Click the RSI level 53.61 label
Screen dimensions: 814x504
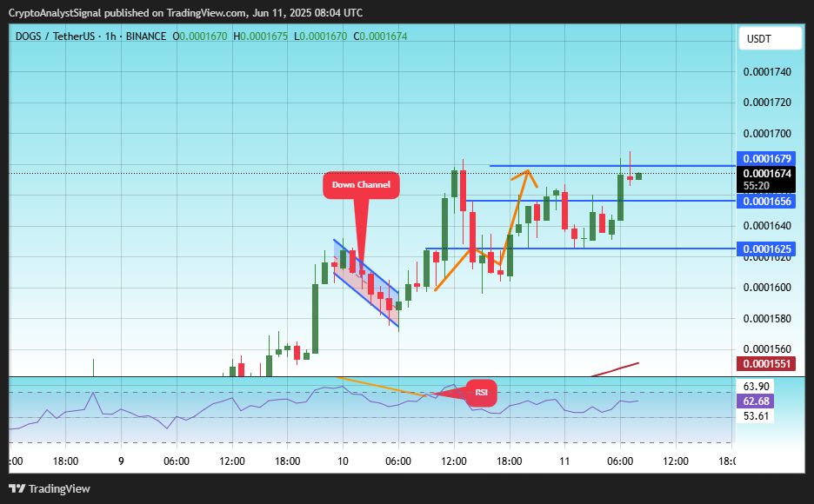click(x=756, y=416)
